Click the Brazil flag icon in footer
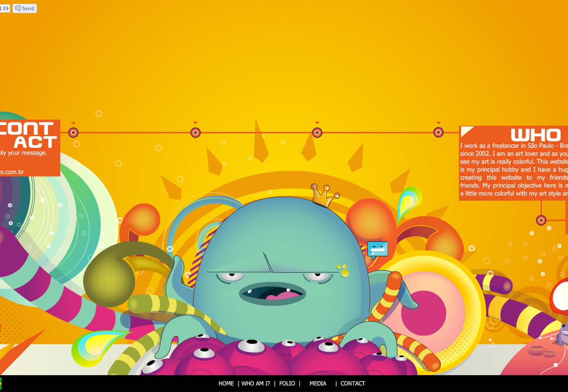Screen dimensions: 568x392 point(1,383)
